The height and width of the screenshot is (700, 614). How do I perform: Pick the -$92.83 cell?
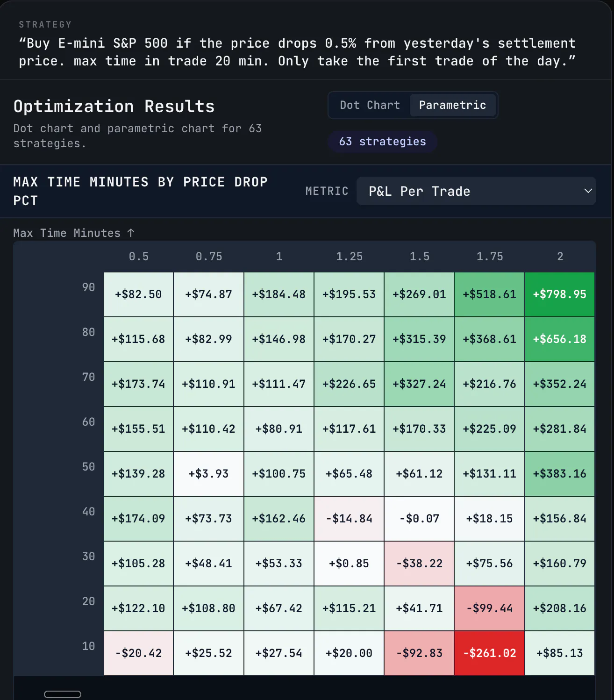point(419,653)
